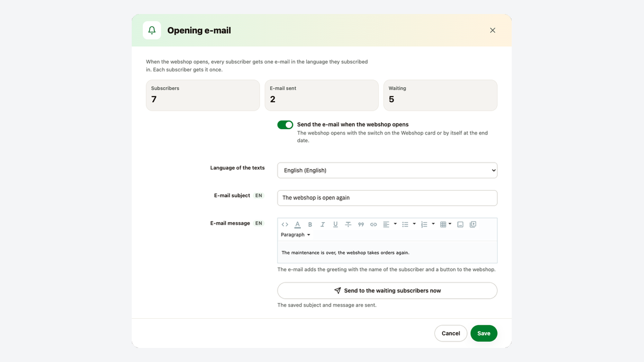Click the hint about greeting and webshop button
644x362 pixels.
(386, 270)
